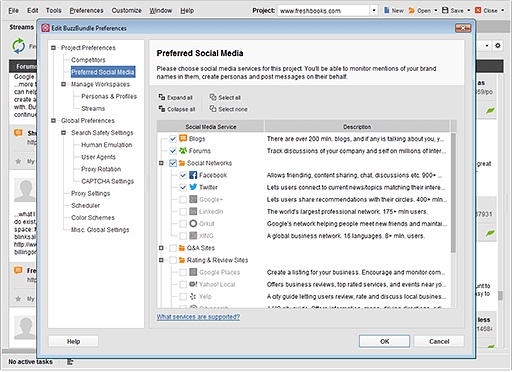Click the New project toolbar icon
Viewport: 512px width, 372px height.
point(387,10)
